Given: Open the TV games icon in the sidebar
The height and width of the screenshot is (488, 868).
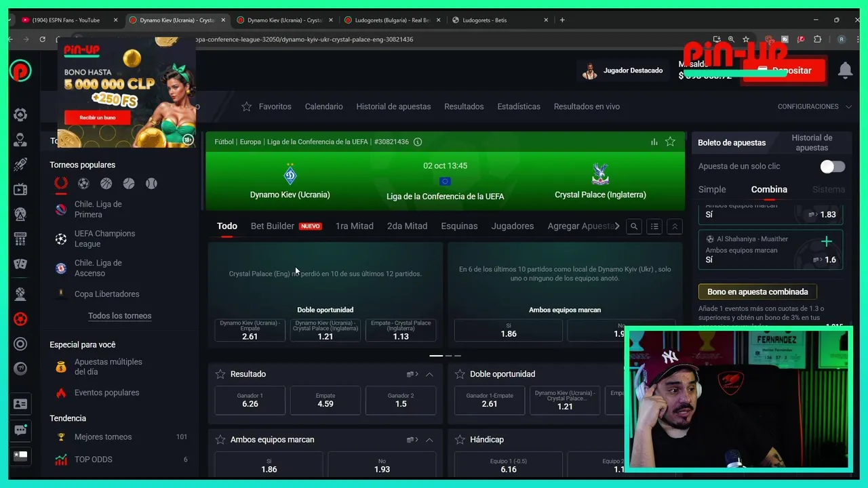Looking at the screenshot, I should 20,189.
